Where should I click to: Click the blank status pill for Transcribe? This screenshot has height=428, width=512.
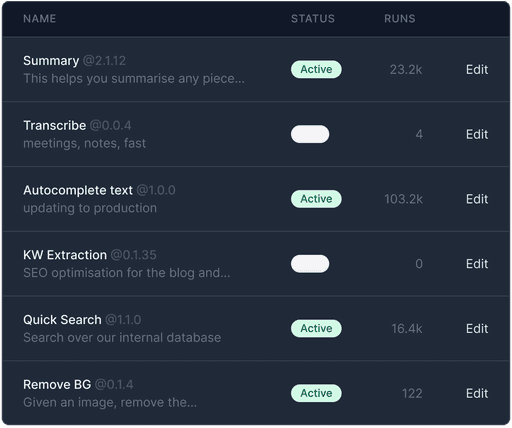(310, 134)
